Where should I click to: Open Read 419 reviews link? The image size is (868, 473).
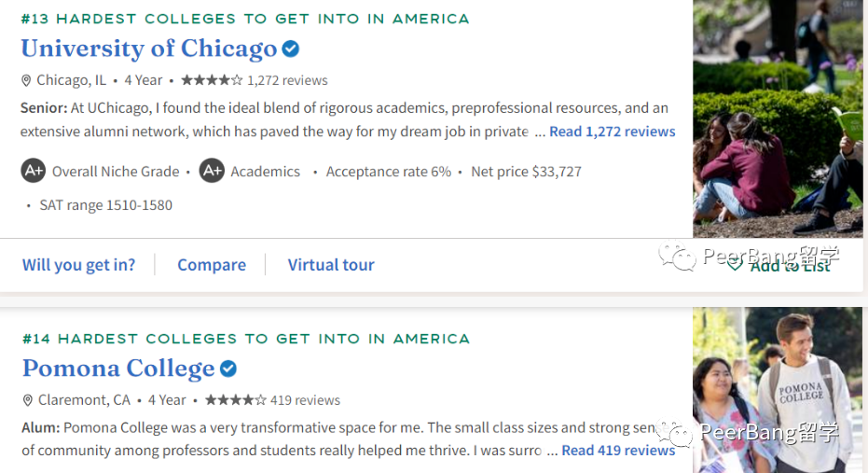618,451
